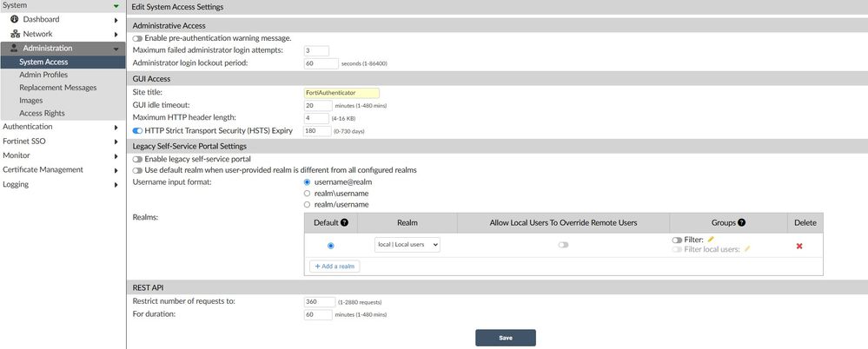Screen dimensions: 868x349
Task: Click the help icon next to Default column
Action: [x=344, y=223]
